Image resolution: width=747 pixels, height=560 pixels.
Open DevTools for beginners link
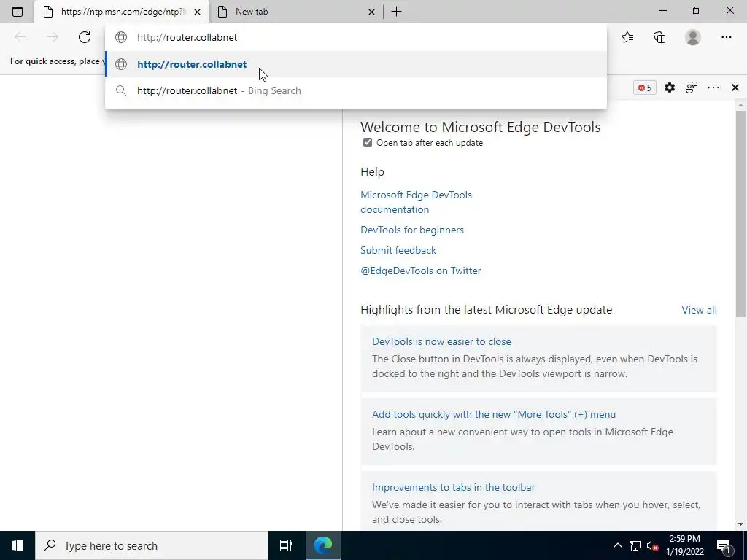pos(412,230)
